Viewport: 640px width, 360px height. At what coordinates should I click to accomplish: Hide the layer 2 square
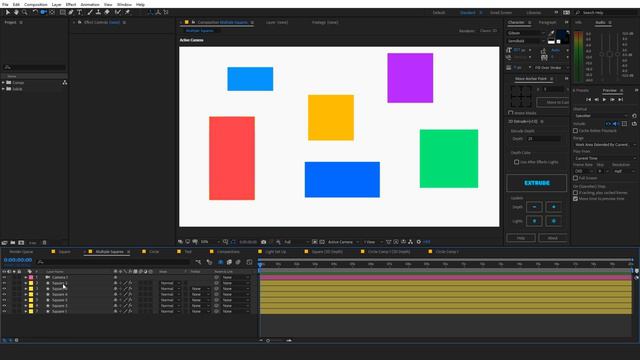[4, 283]
